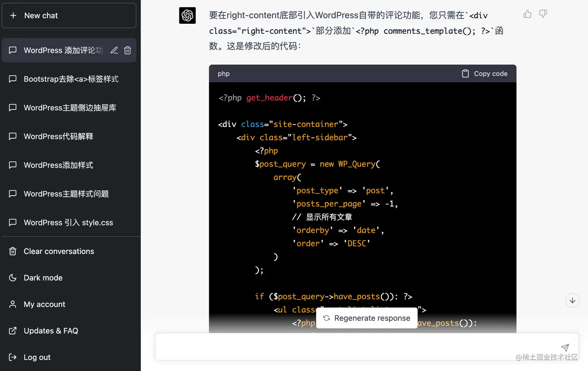Log out of the account
The width and height of the screenshot is (588, 371).
[x=37, y=357]
